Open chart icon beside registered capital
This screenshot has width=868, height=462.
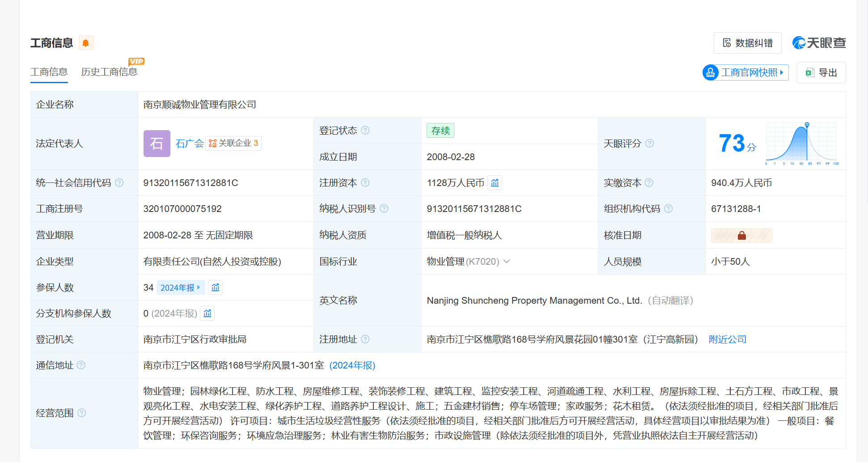(x=495, y=183)
